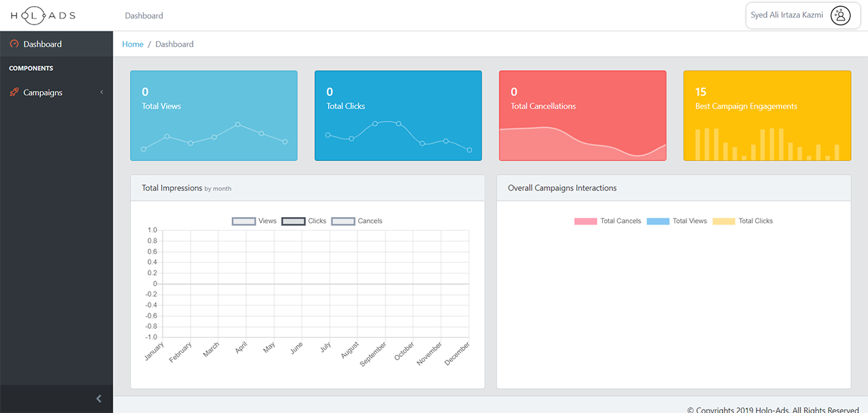This screenshot has height=413, width=868.
Task: Click the Holo Ads logo
Action: 43,15
